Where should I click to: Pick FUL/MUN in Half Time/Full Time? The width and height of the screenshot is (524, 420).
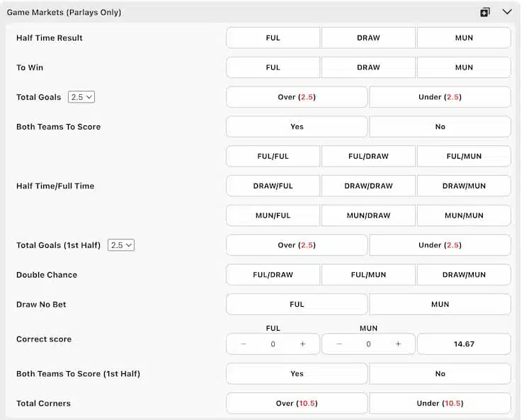pyautogui.click(x=464, y=156)
